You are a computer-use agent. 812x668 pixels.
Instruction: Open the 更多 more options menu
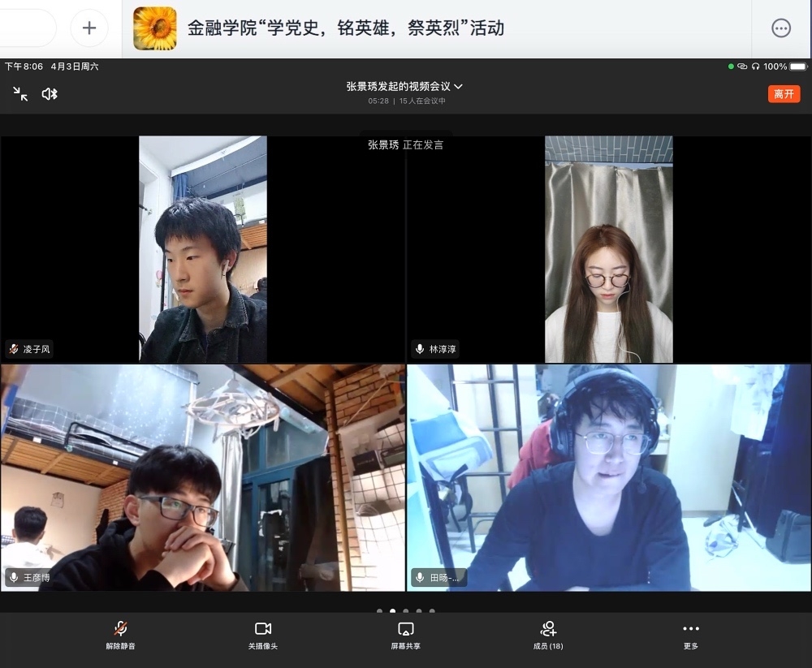[690, 635]
